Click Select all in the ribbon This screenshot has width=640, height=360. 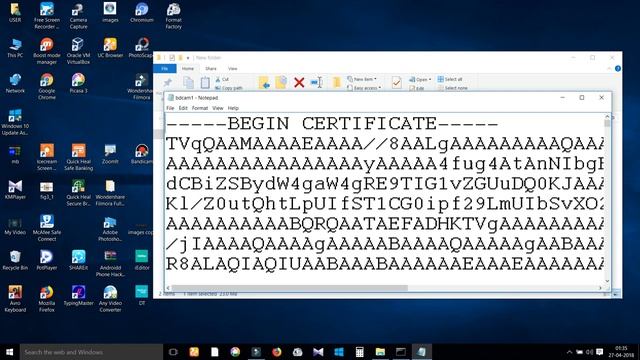coord(450,79)
